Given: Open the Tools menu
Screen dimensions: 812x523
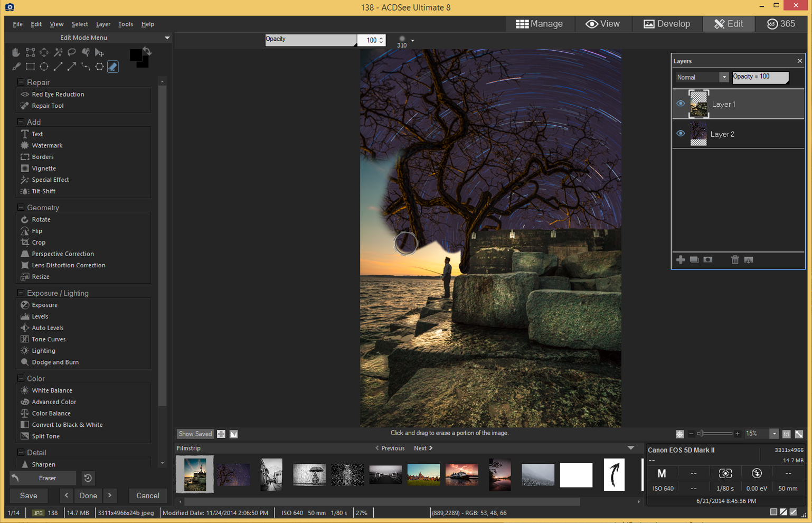Looking at the screenshot, I should 125,24.
